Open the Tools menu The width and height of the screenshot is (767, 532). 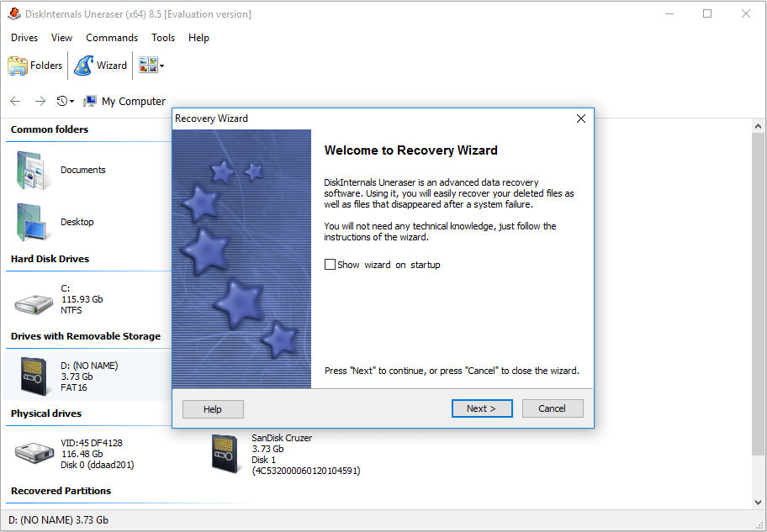[x=163, y=38]
